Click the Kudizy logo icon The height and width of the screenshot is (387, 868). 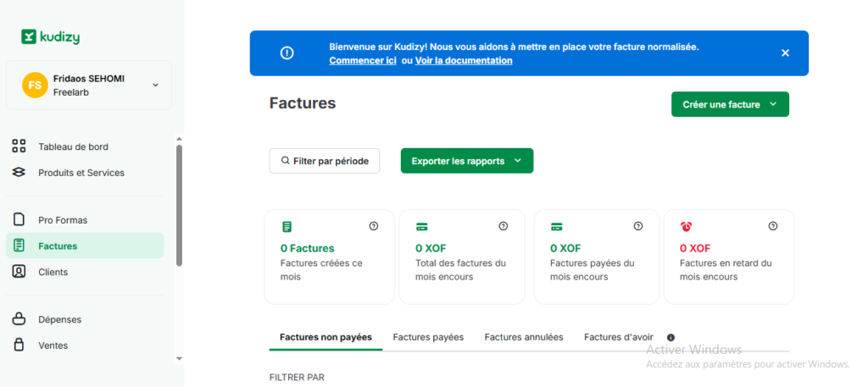click(x=29, y=36)
